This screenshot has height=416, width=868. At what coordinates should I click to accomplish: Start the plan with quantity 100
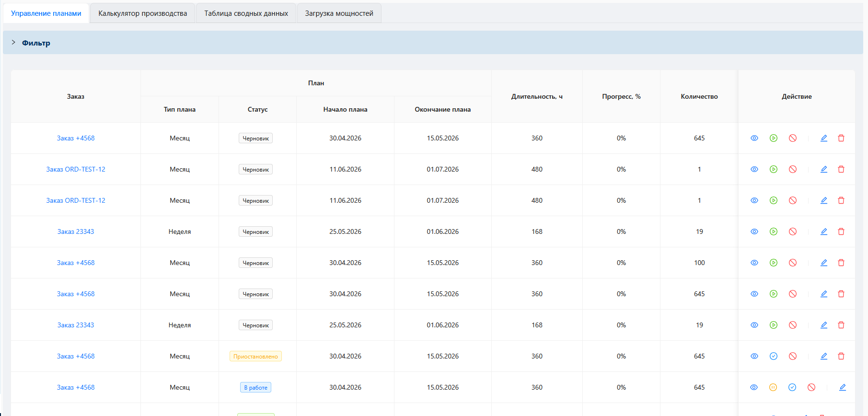[x=774, y=263]
